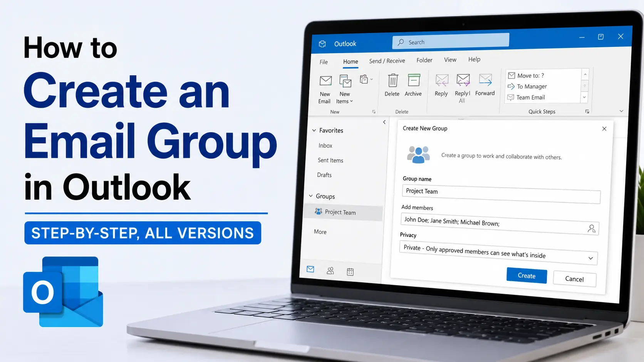This screenshot has width=644, height=362.
Task: Open the Mail view icon in navigation bar
Action: coord(310,269)
